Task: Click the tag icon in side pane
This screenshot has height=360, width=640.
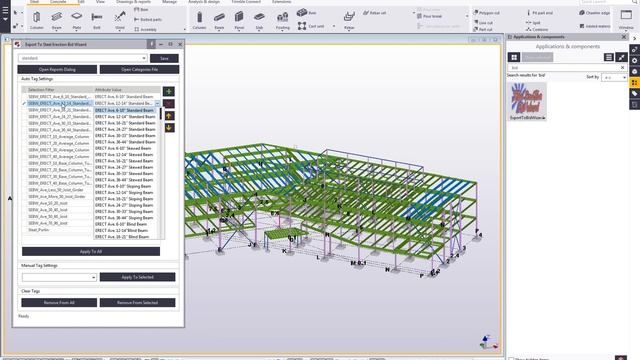Action: pos(634,93)
